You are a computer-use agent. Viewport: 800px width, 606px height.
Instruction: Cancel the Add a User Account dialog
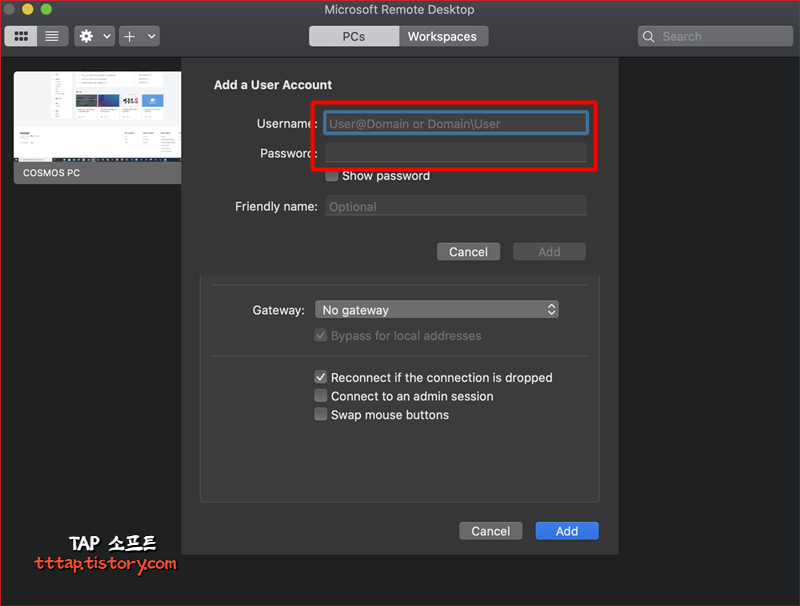click(468, 251)
